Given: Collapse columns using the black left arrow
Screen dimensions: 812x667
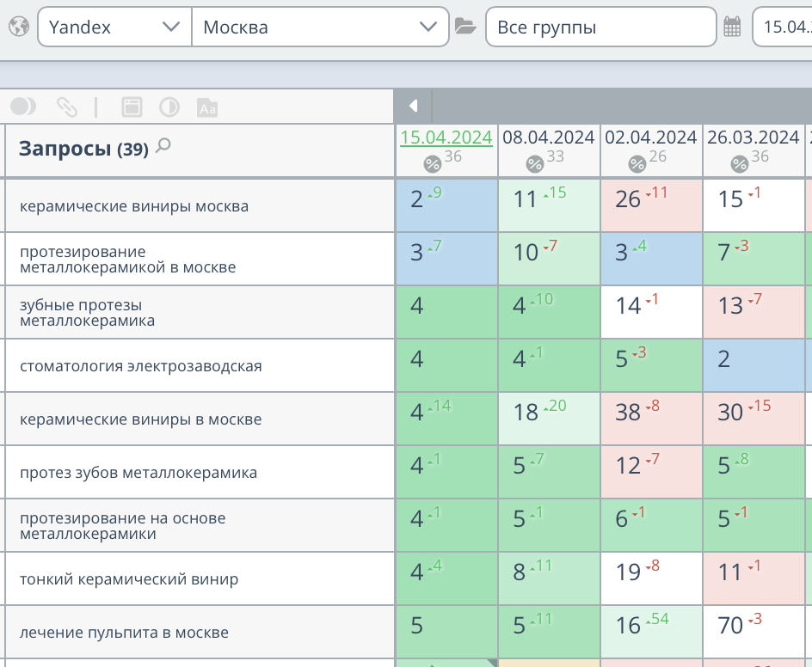Looking at the screenshot, I should (x=413, y=106).
